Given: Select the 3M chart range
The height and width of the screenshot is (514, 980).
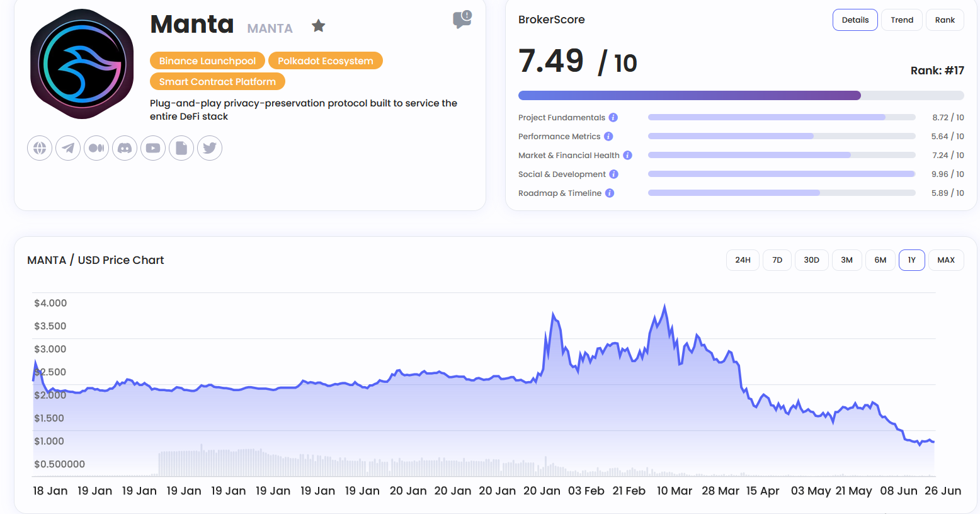Looking at the screenshot, I should 847,260.
